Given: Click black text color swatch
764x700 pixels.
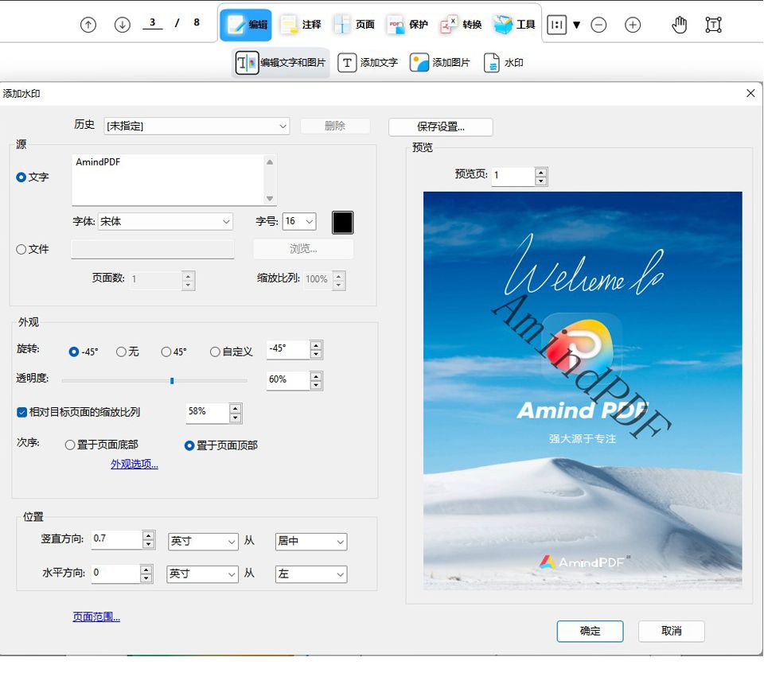Looking at the screenshot, I should pos(342,223).
